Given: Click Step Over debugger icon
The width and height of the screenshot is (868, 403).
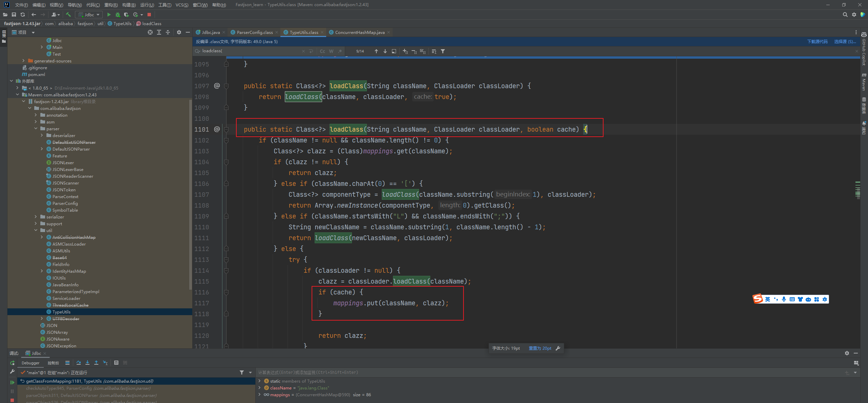Looking at the screenshot, I should pyautogui.click(x=79, y=363).
